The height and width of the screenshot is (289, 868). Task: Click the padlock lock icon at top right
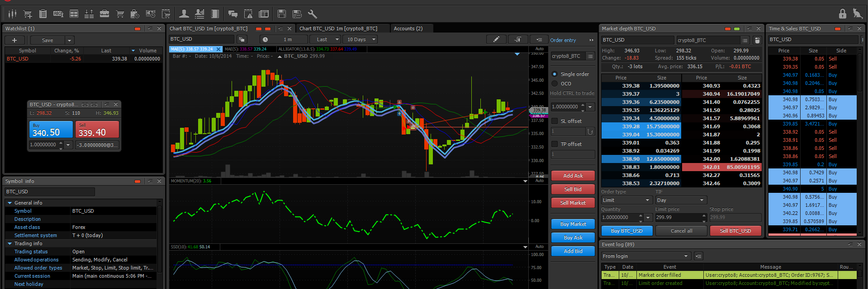(x=842, y=14)
